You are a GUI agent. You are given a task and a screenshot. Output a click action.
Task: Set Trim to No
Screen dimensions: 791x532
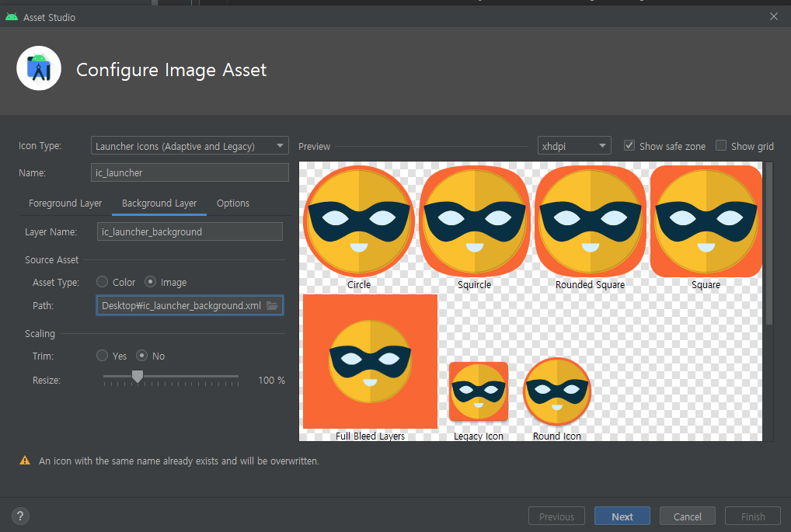point(141,356)
